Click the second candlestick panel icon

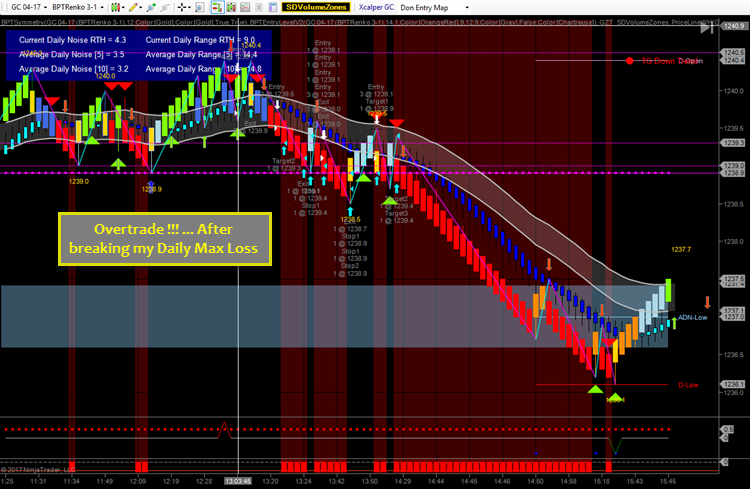[x=232, y=7]
